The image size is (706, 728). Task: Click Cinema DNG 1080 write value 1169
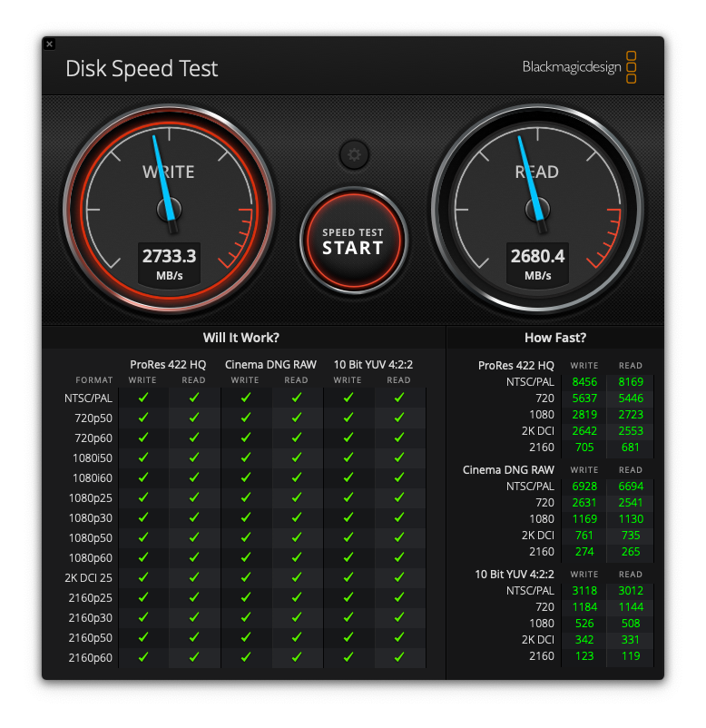coord(584,519)
